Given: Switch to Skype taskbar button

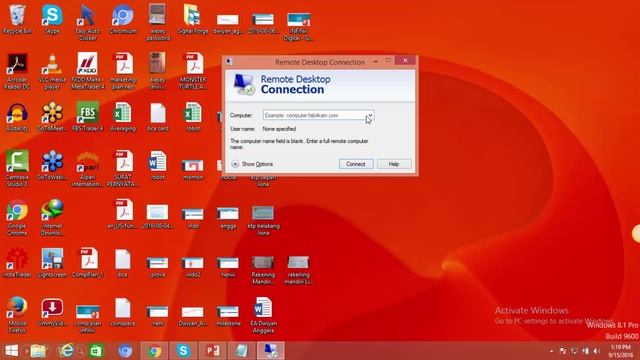Looking at the screenshot, I should point(183,351).
